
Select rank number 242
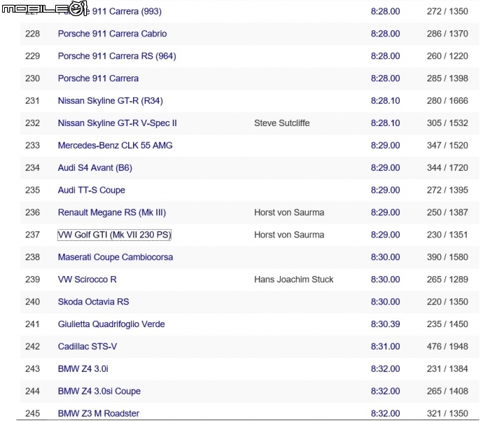32,347
